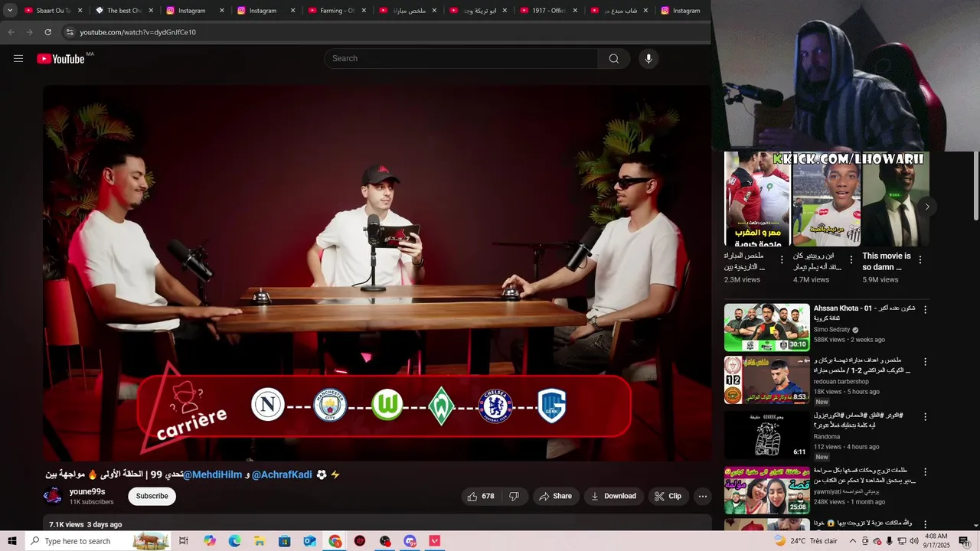Go to YouTube home via logo

point(60,59)
